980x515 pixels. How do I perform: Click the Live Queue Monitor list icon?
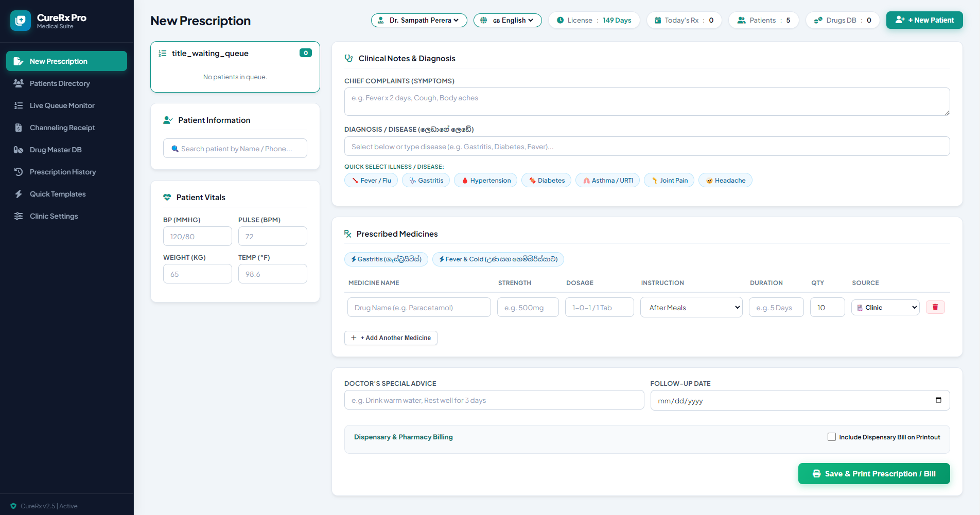(19, 105)
